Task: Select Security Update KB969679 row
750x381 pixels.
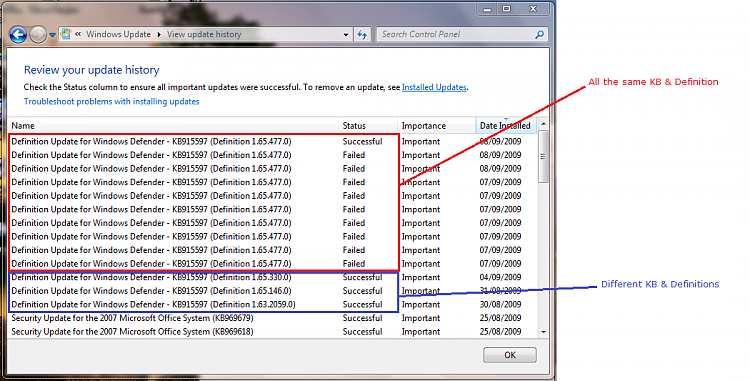Action: tap(271, 318)
